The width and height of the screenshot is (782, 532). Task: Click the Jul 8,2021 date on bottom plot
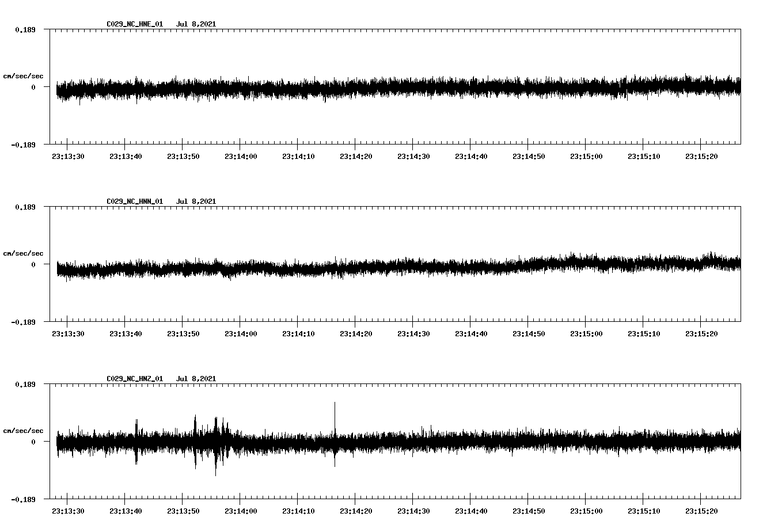196,378
